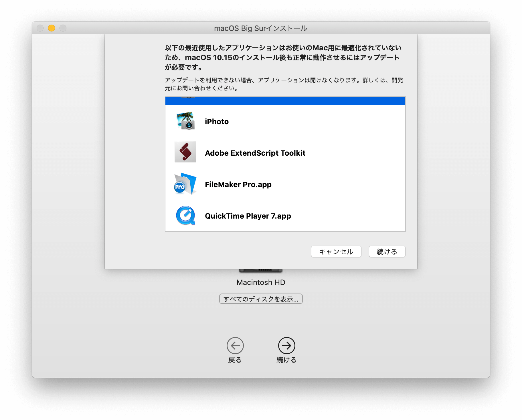This screenshot has width=522, height=420.
Task: Click the Adobe ExtendScript Toolkit icon
Action: (185, 152)
